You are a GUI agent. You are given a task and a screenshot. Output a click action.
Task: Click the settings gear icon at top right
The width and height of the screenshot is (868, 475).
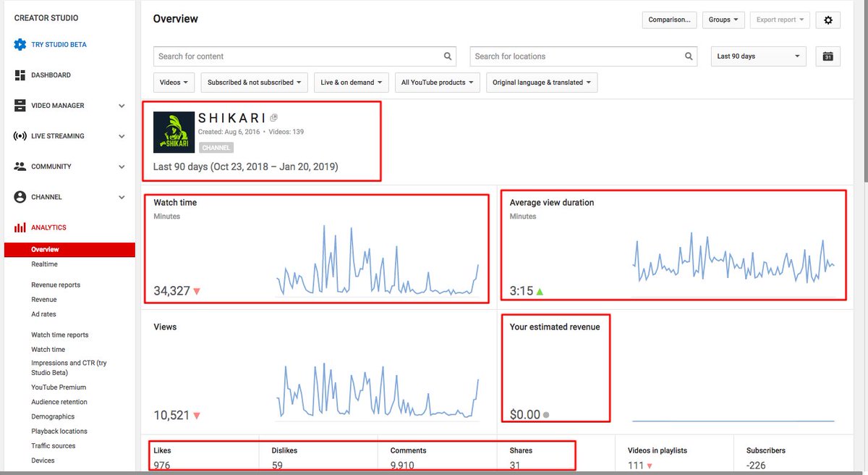828,20
